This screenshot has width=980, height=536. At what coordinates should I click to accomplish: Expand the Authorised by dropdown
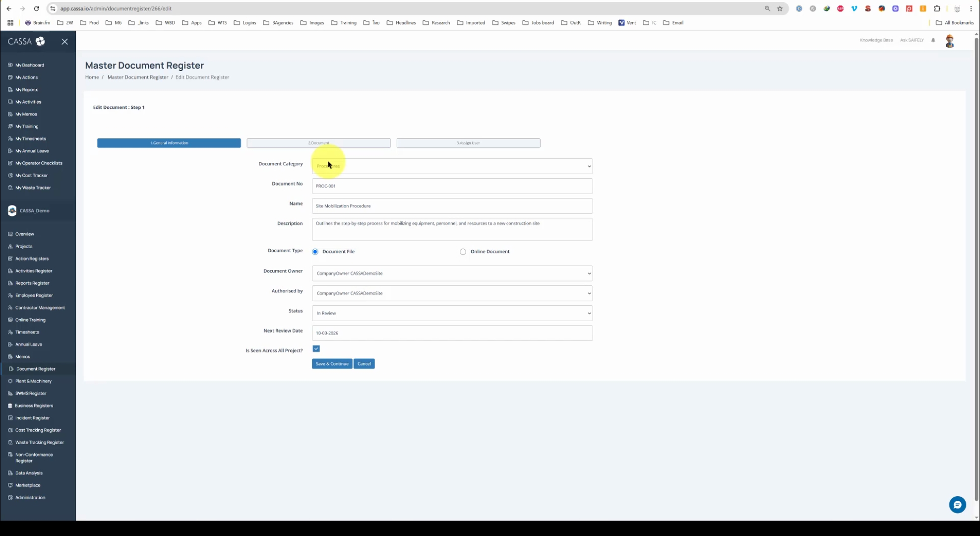click(452, 293)
